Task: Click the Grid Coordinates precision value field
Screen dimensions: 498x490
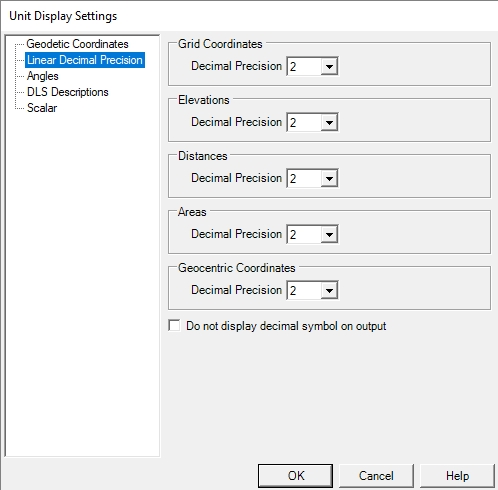Action: pos(304,66)
